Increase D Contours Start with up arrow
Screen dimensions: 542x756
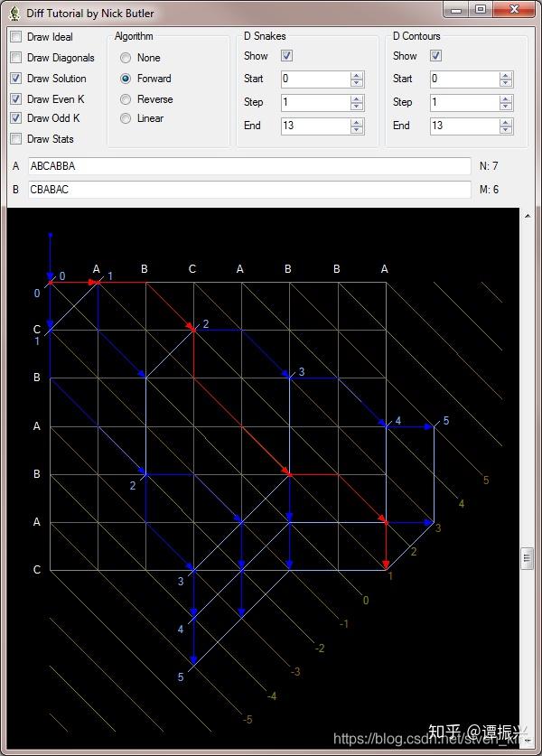[x=506, y=76]
